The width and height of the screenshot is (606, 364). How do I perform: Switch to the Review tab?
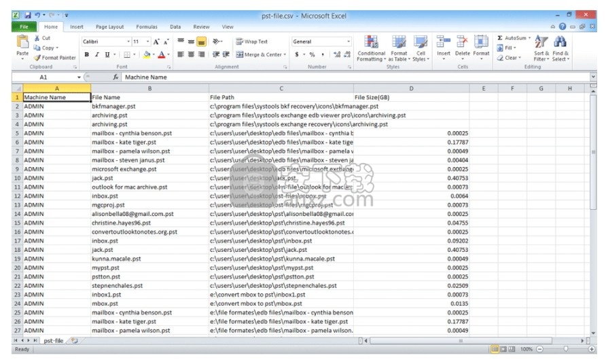point(201,26)
